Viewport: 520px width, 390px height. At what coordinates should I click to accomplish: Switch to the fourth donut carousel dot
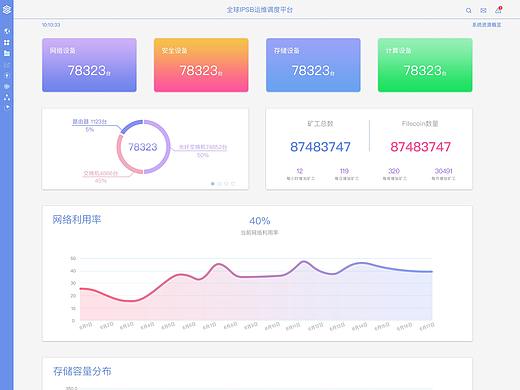pos(233,184)
